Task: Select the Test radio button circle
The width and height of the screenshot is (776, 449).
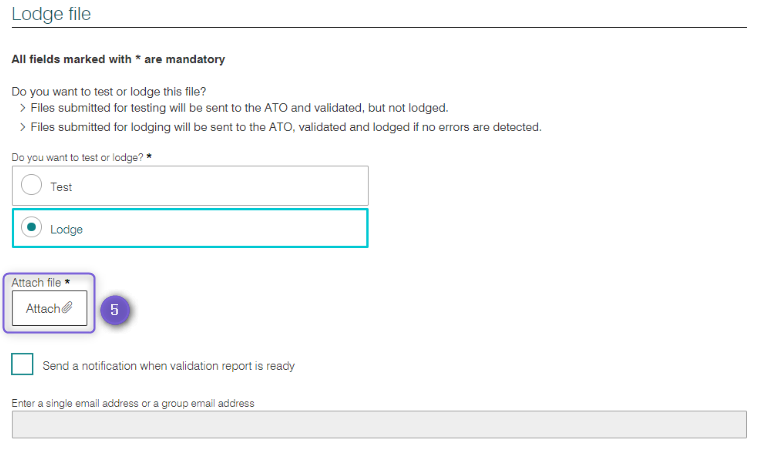Action: (x=31, y=185)
